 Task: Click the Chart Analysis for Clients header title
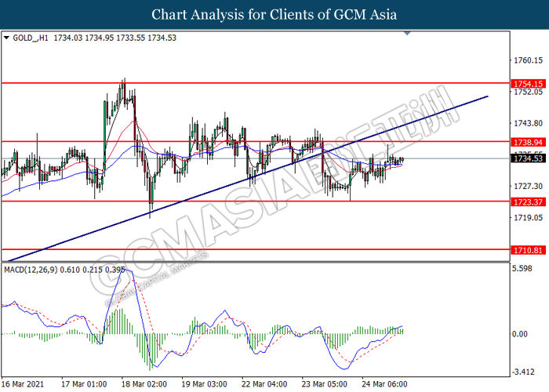(x=274, y=15)
